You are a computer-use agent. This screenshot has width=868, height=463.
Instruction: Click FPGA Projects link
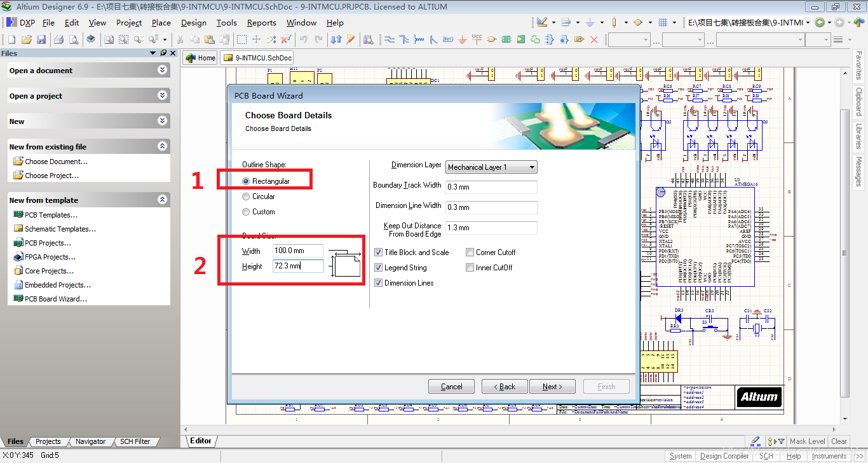[x=50, y=257]
